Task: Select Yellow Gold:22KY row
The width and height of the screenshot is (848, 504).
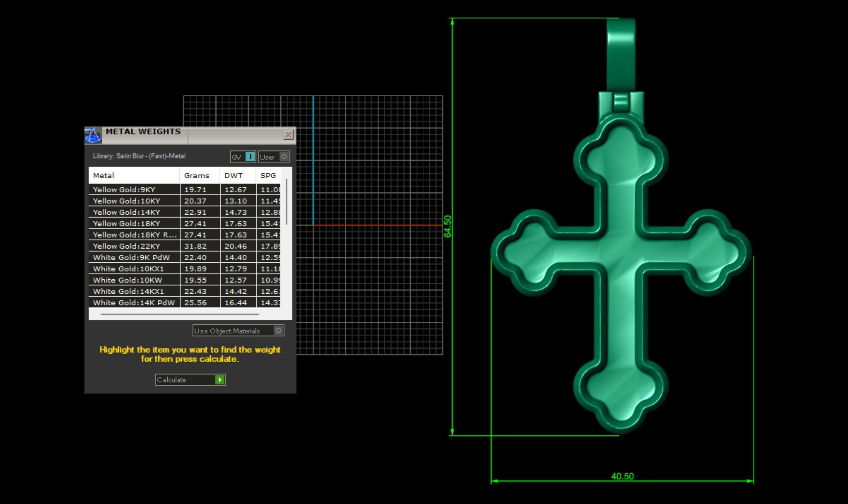Action: (x=185, y=246)
